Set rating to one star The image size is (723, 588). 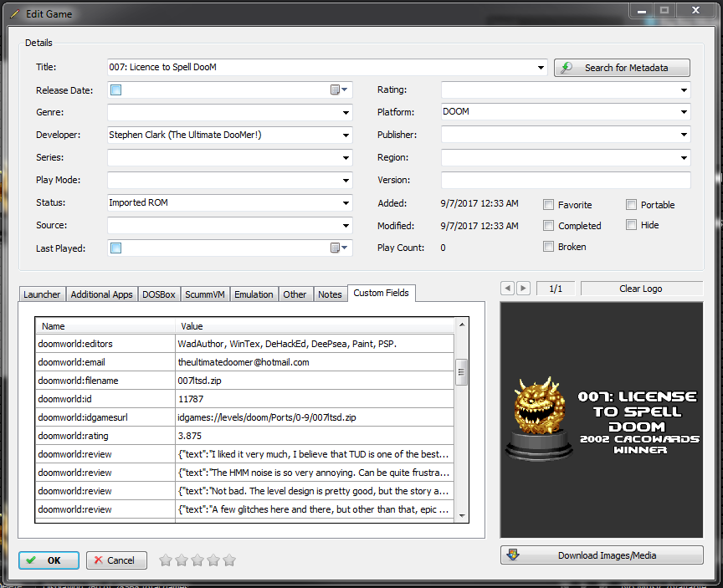tap(166, 560)
